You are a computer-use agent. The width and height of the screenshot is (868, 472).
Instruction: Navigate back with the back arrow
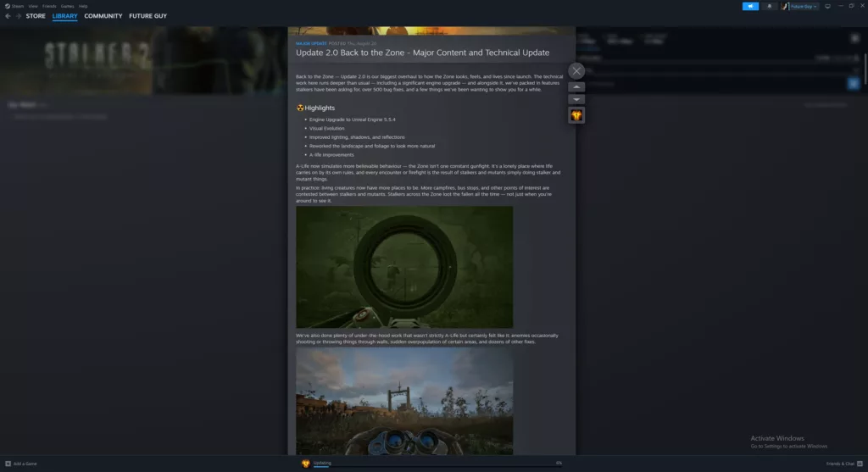coord(8,16)
